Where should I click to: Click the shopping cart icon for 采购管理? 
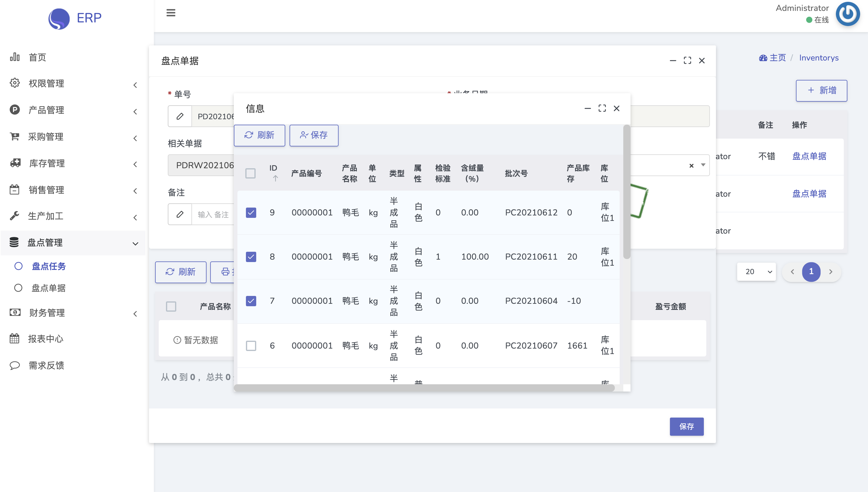pos(15,136)
